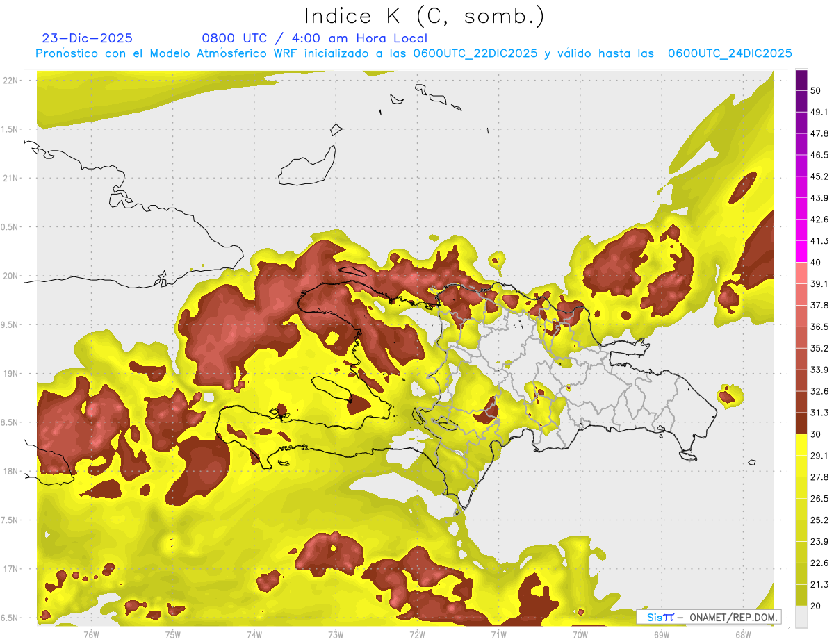Click the '73W' longitude axis label

pos(336,634)
